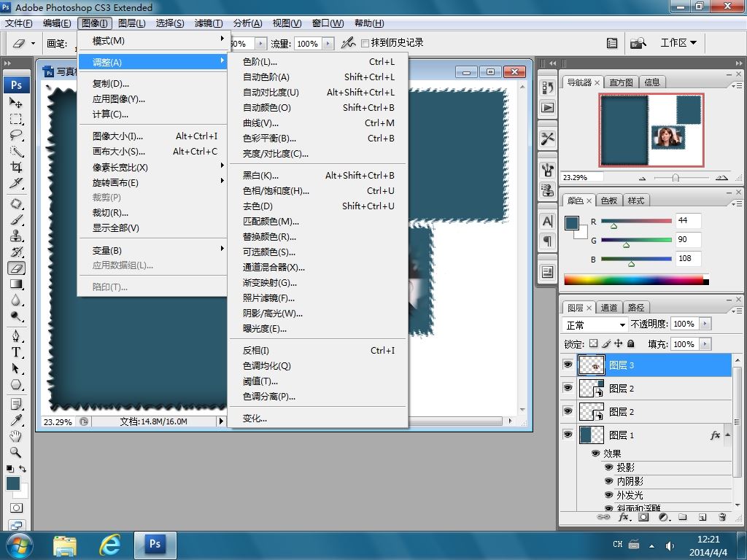Screen dimensions: 747x560
Task: Select the Zoom tool in the toolbox
Action: click(x=16, y=452)
